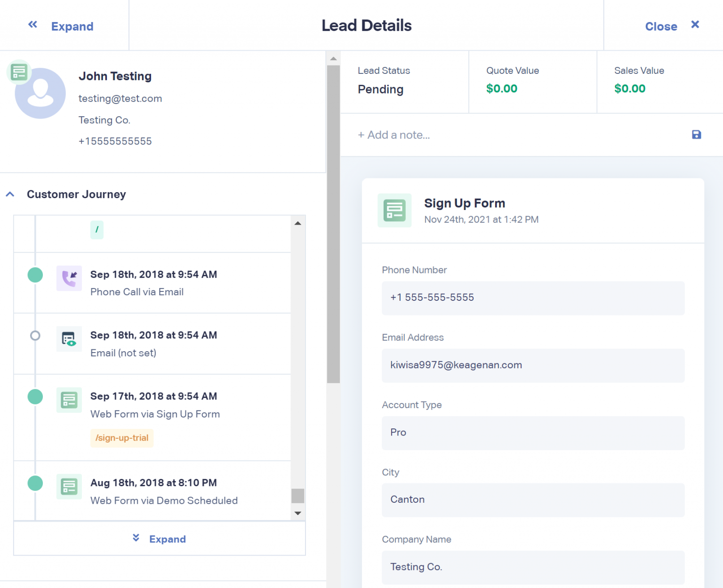Click the form badge icon on the profile avatar
Screen dimensions: 723x588
click(x=18, y=72)
